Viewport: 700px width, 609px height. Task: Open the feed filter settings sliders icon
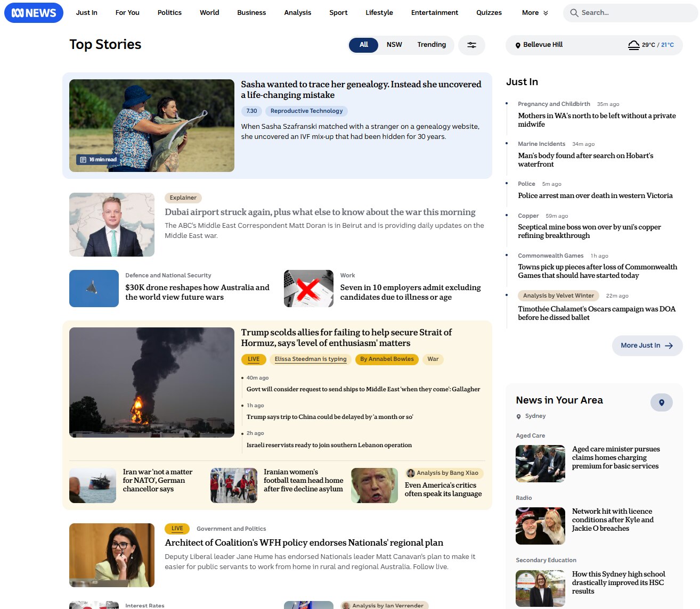pos(471,45)
